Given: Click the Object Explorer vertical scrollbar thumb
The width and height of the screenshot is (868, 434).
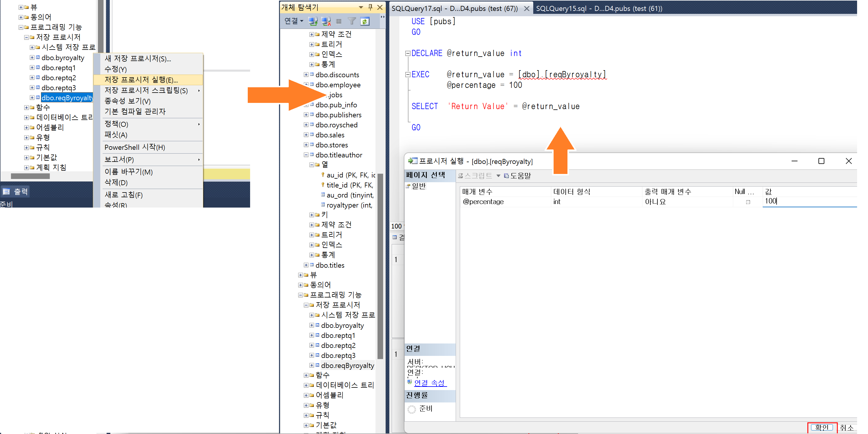Looking at the screenshot, I should [x=380, y=266].
